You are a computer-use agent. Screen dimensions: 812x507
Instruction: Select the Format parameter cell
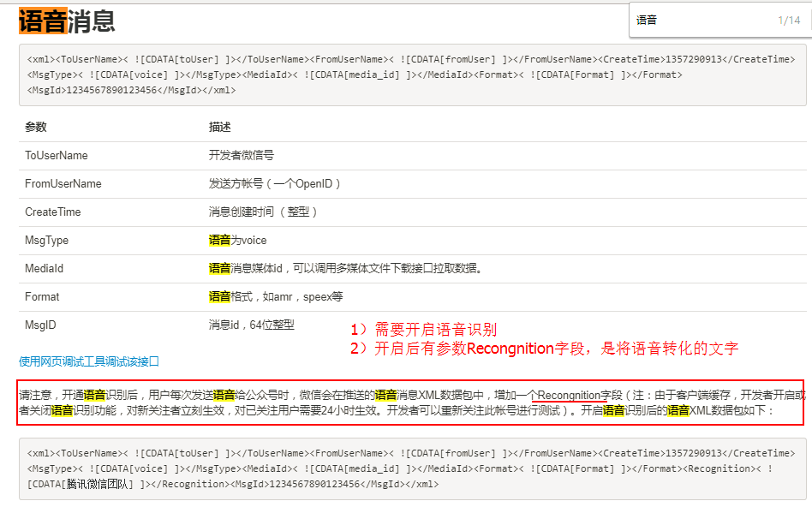coord(43,297)
